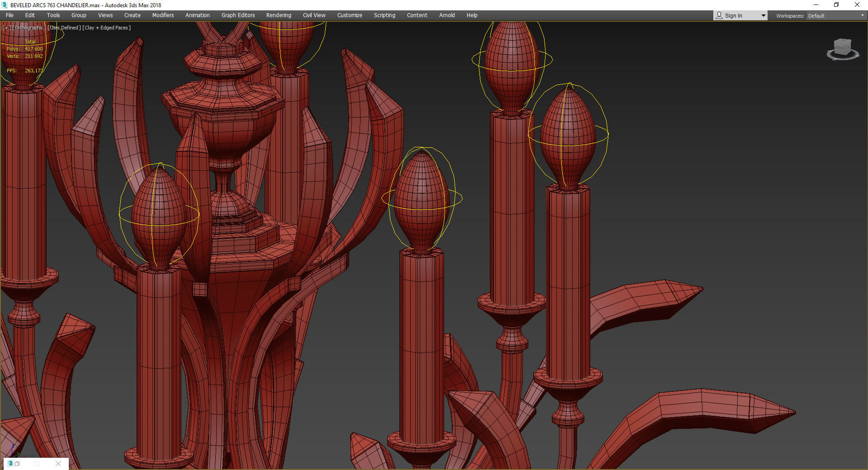Restore down the 3ds Max window
This screenshot has width=868, height=470.
[836, 5]
